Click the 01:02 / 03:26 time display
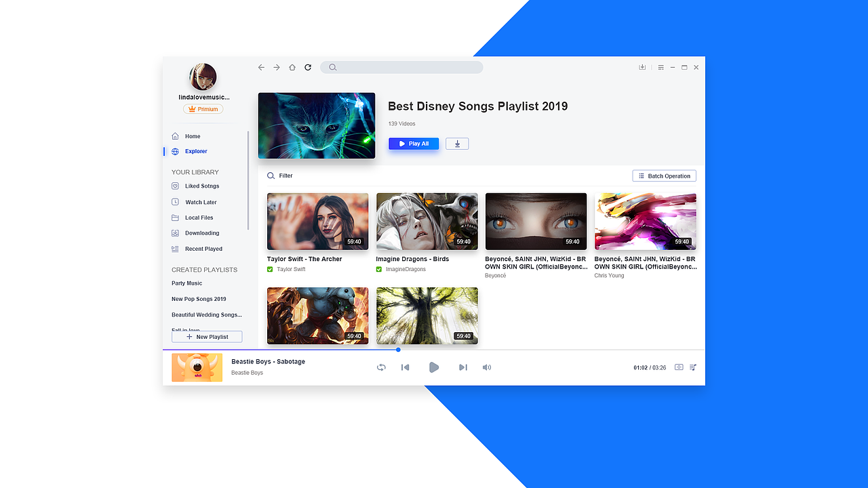 pos(650,367)
